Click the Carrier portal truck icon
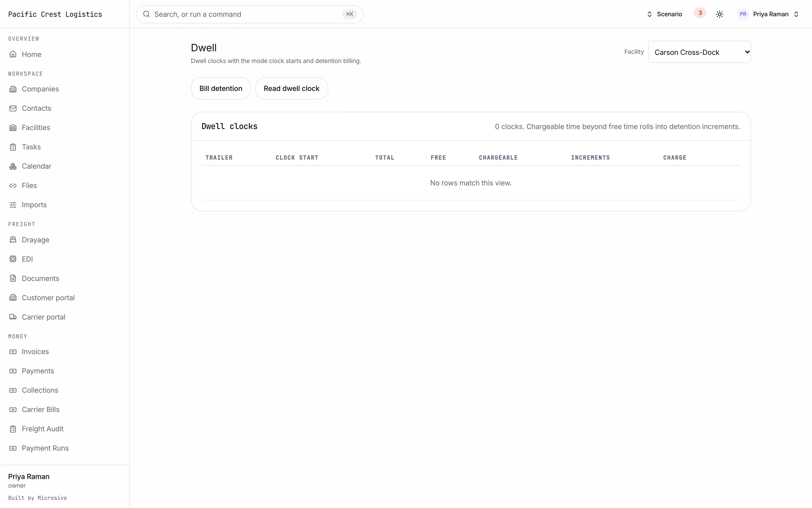Screen dimensions: 812x508 13,317
